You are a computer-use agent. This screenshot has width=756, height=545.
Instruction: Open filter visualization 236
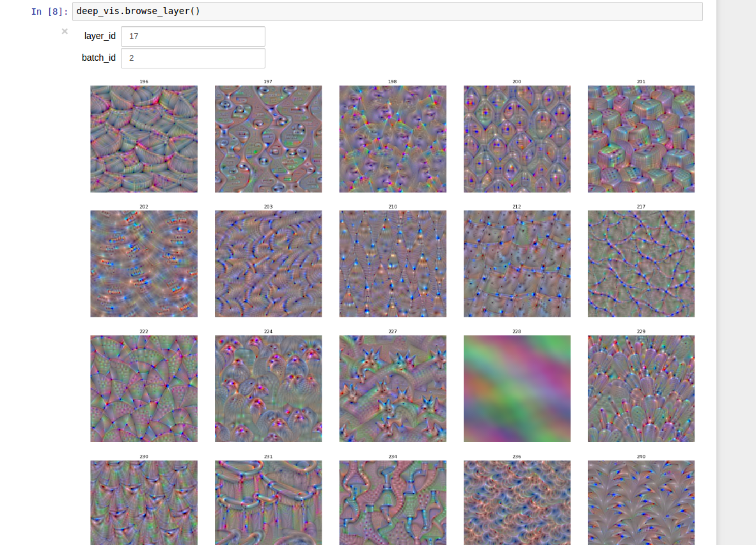tap(517, 503)
